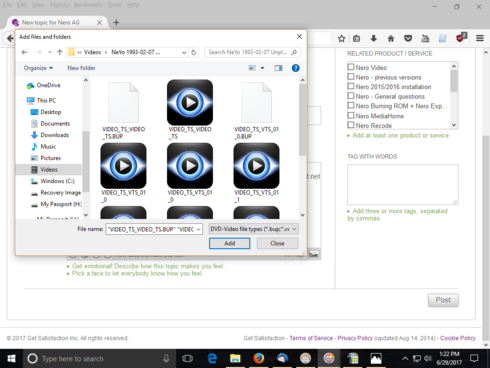Screen dimensions: 490x368
Task: Bookmark this page with the star icon
Action: tap(341, 39)
